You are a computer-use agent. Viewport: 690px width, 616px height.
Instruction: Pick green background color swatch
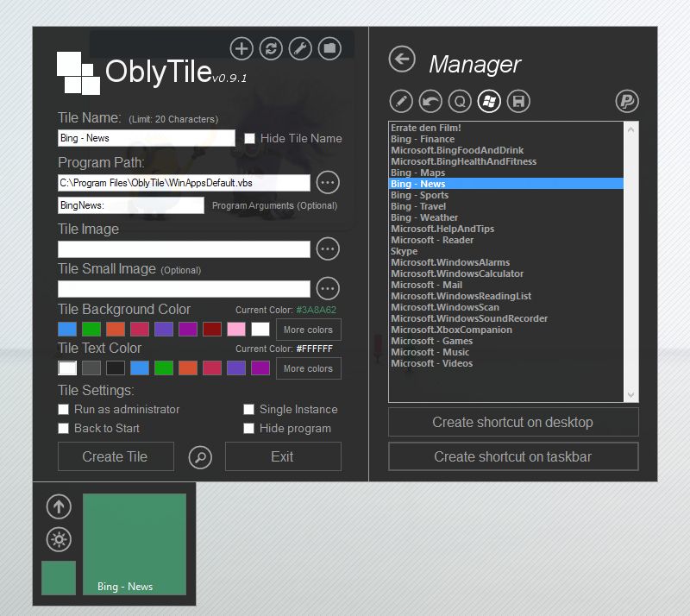tap(91, 329)
